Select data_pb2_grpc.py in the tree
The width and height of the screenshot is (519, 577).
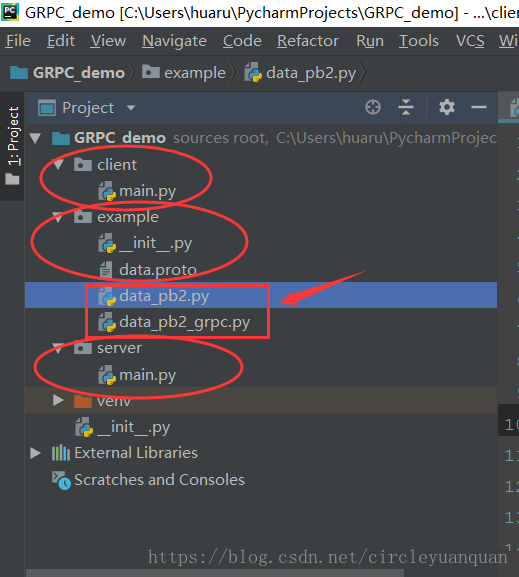click(184, 322)
